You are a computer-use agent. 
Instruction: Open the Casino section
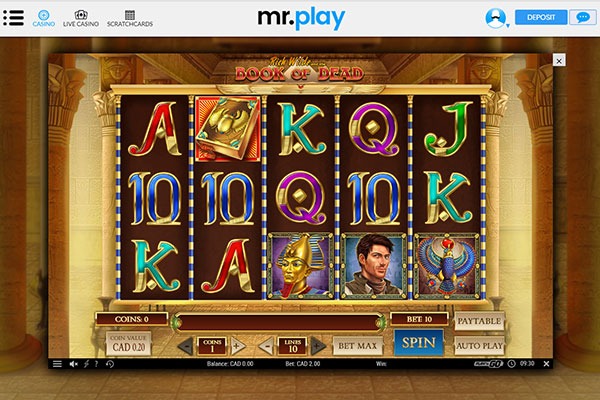coord(44,18)
